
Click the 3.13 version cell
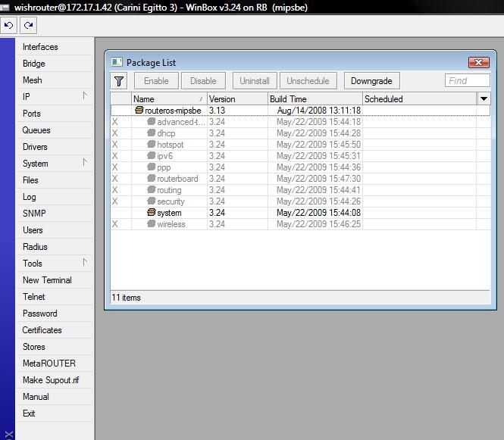tap(217, 110)
